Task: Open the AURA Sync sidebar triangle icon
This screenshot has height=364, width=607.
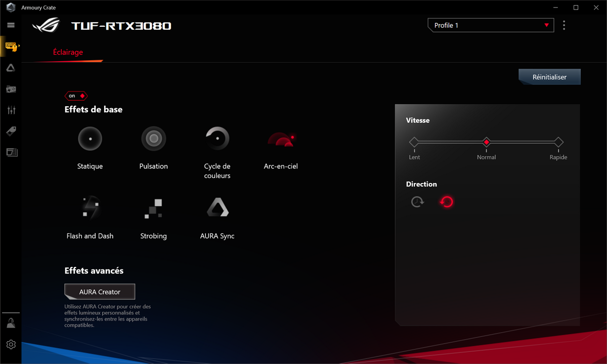Action: [x=11, y=68]
